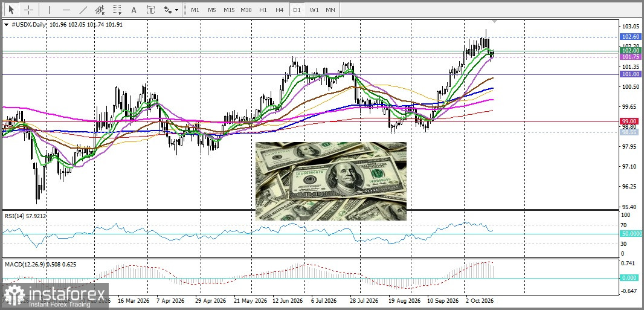Viewport: 644px width, 310px height.
Task: Click the chart shift triangle marker at chart top
Action: coord(495,21)
